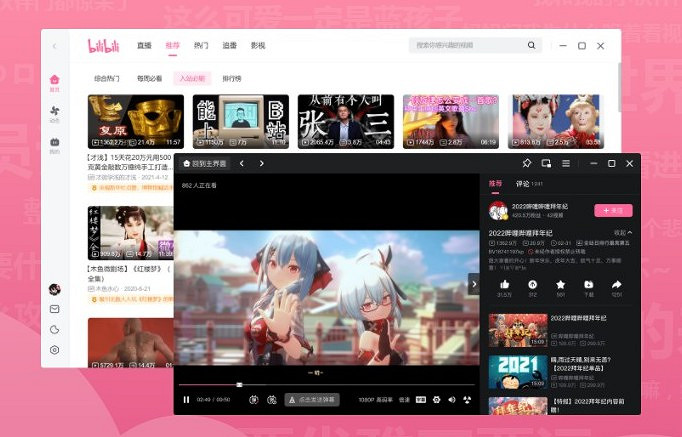Toggle the pin-on-top icon in player window

(x=527, y=163)
